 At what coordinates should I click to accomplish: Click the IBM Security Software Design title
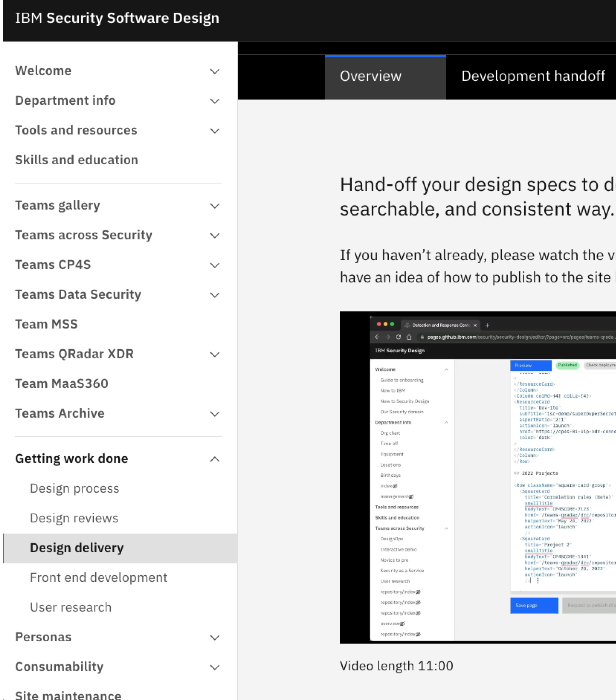point(117,18)
